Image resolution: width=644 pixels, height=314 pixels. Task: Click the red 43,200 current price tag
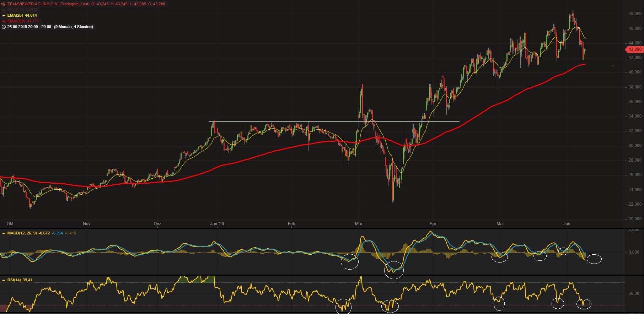click(x=634, y=49)
